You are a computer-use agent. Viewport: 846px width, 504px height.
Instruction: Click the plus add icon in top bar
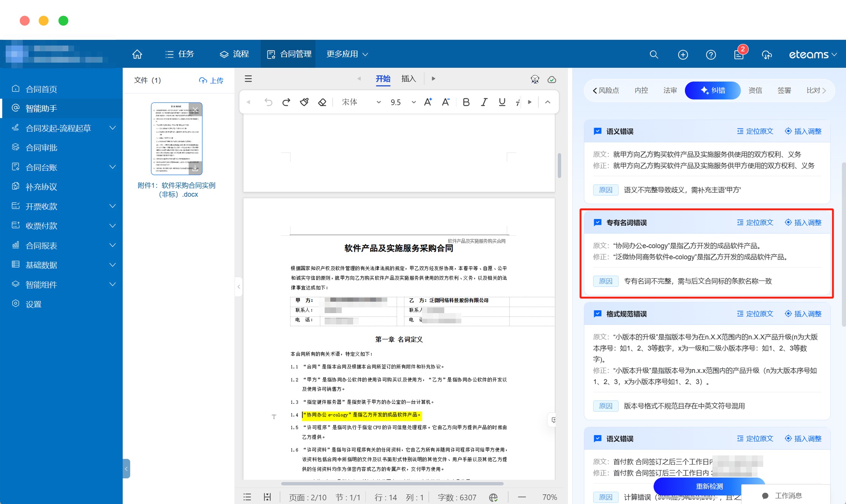(683, 55)
